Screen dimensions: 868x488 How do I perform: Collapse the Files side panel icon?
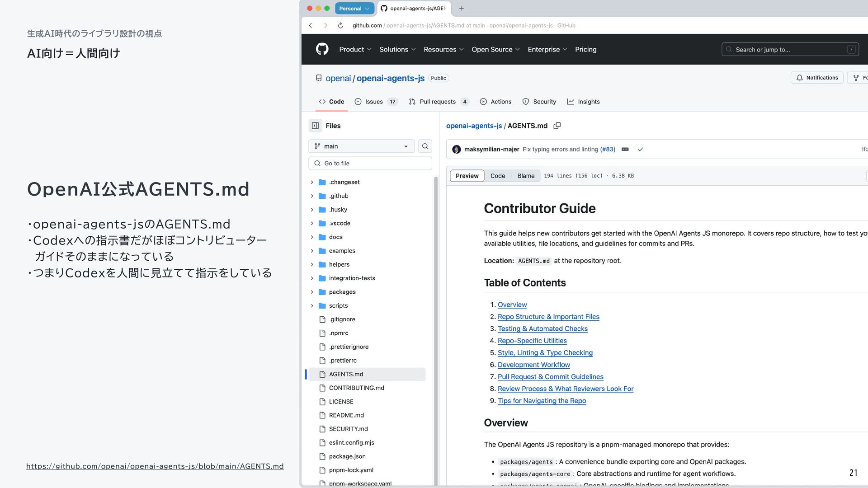coord(316,126)
